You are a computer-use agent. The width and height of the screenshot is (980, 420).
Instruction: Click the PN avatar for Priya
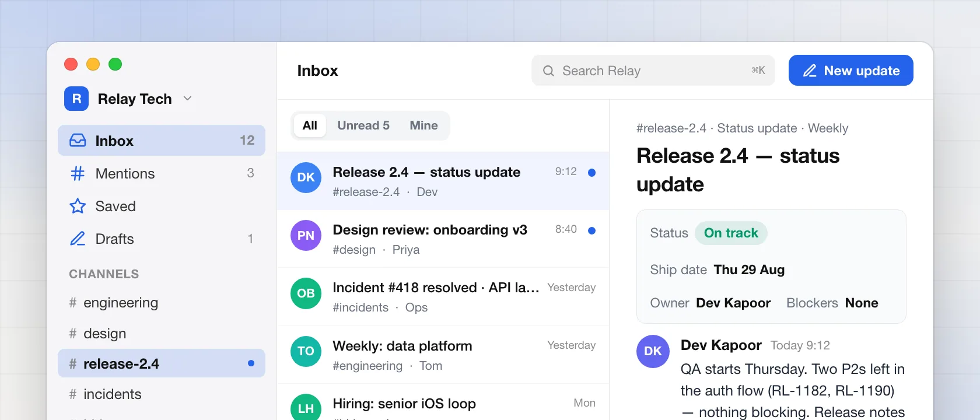306,235
